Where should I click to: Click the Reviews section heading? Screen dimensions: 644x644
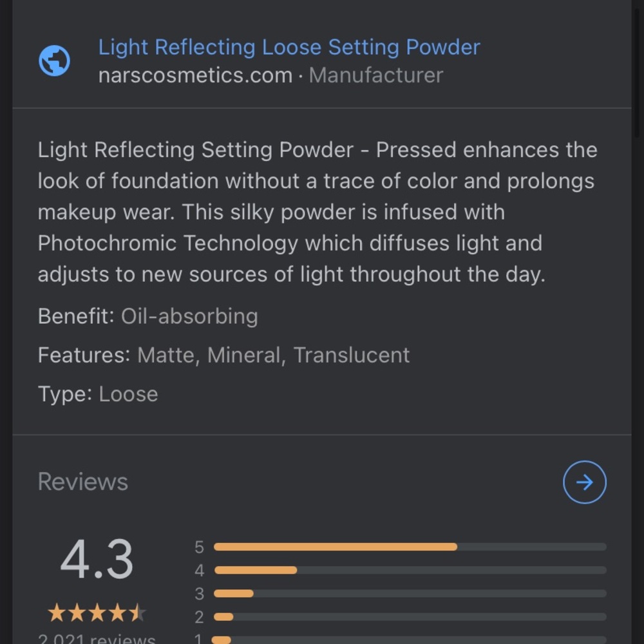tap(82, 482)
